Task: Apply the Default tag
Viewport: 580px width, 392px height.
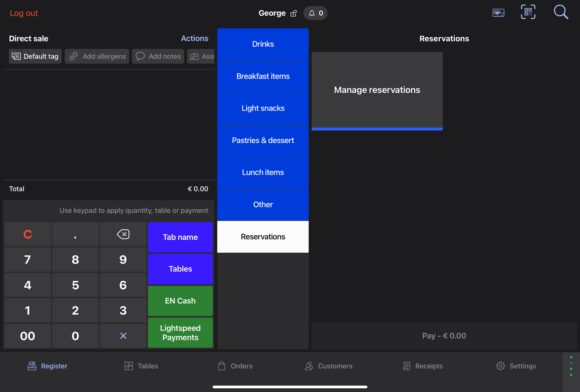Action: 35,56
